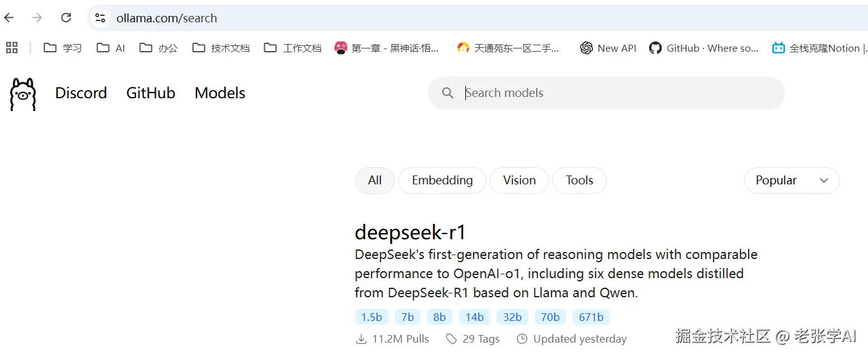The height and width of the screenshot is (356, 868).
Task: Click the site information icon in address bar
Action: coord(100,18)
